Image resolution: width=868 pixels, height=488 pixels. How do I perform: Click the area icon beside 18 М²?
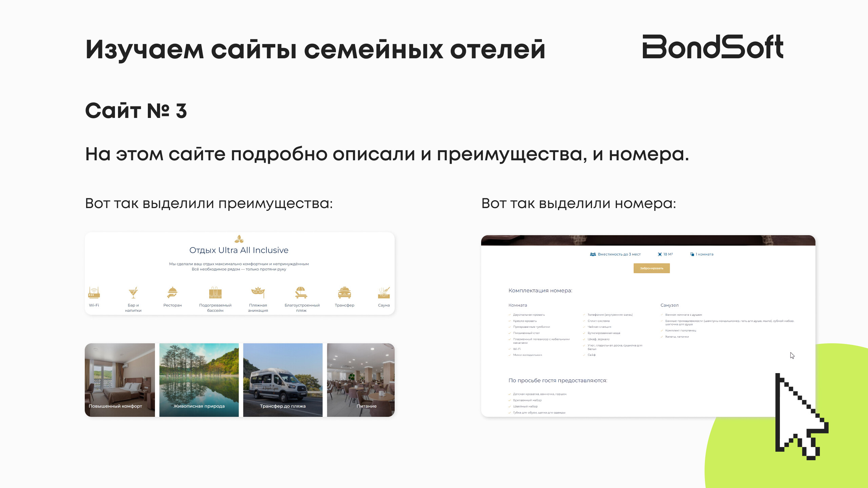coord(660,254)
